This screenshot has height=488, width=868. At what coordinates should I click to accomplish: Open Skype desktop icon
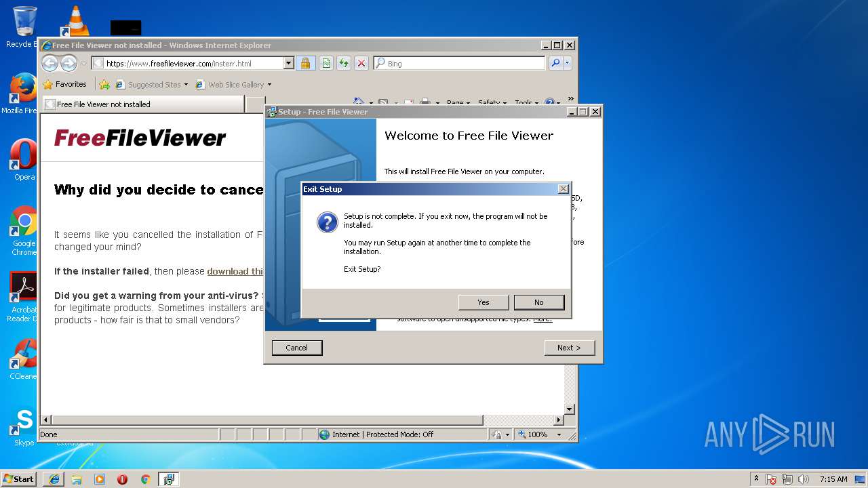(x=23, y=427)
